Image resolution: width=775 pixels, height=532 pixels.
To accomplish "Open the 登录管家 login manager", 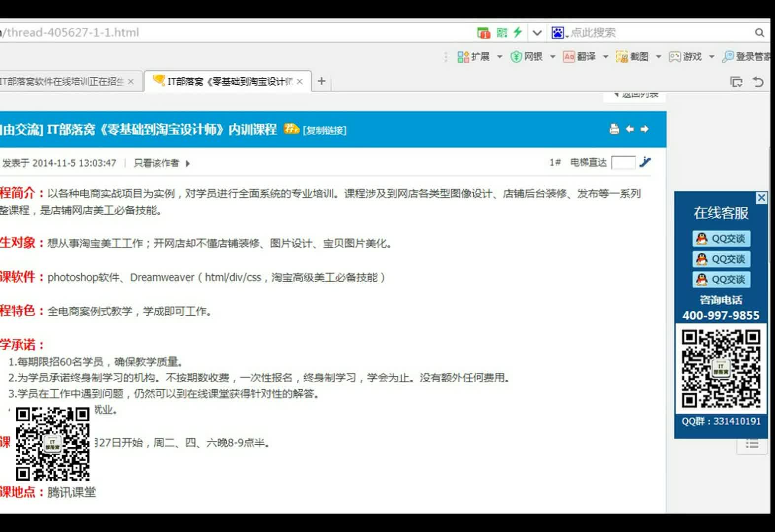I will 746,57.
